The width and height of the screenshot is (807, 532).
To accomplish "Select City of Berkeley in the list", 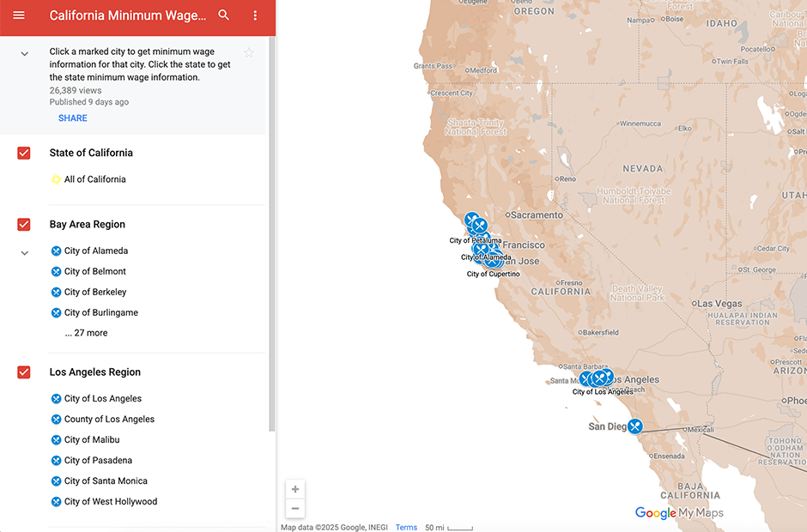I will pyautogui.click(x=95, y=292).
